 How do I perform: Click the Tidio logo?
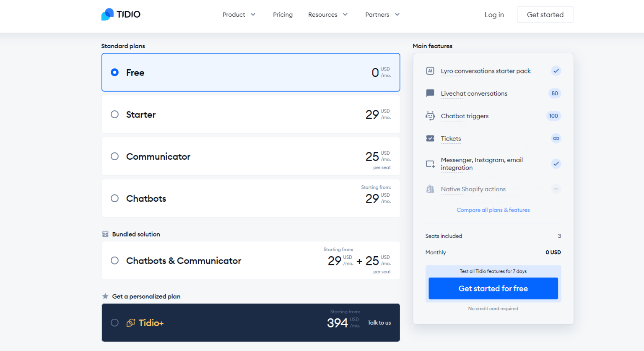121,14
